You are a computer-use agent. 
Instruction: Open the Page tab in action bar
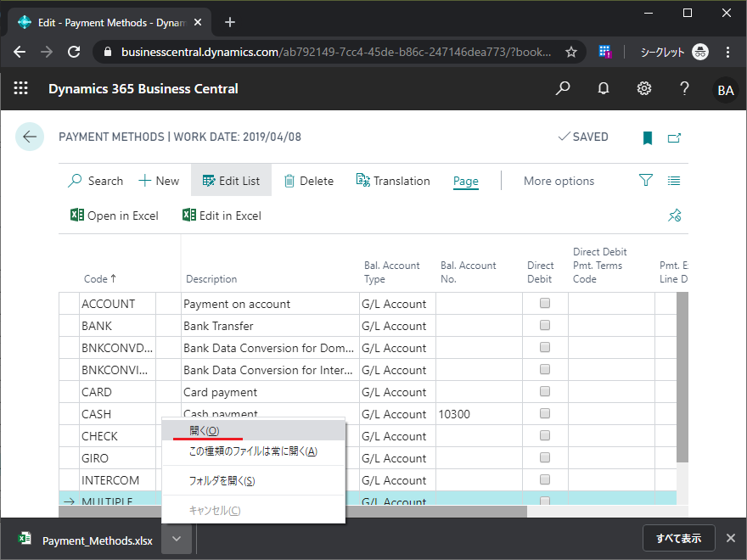coord(465,181)
